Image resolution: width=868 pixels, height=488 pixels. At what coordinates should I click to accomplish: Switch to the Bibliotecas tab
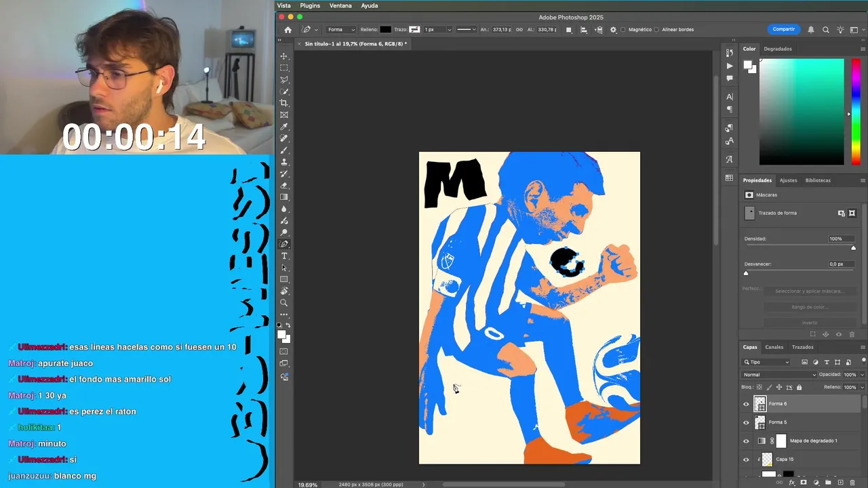click(x=818, y=180)
